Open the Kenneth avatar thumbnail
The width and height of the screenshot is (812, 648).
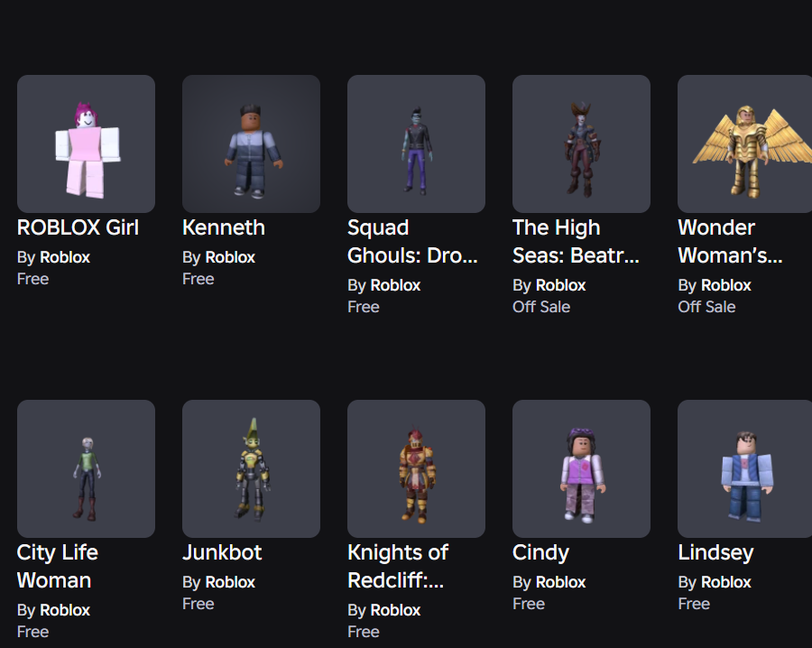[251, 143]
